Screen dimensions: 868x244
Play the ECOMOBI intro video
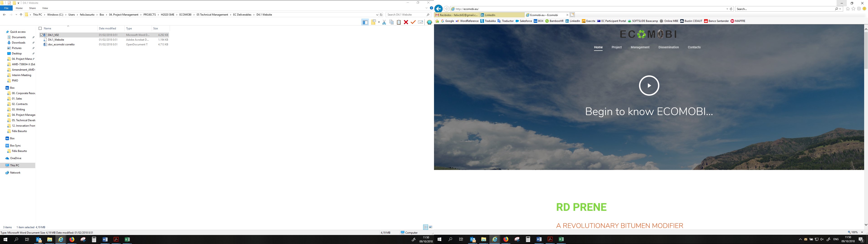tap(649, 86)
